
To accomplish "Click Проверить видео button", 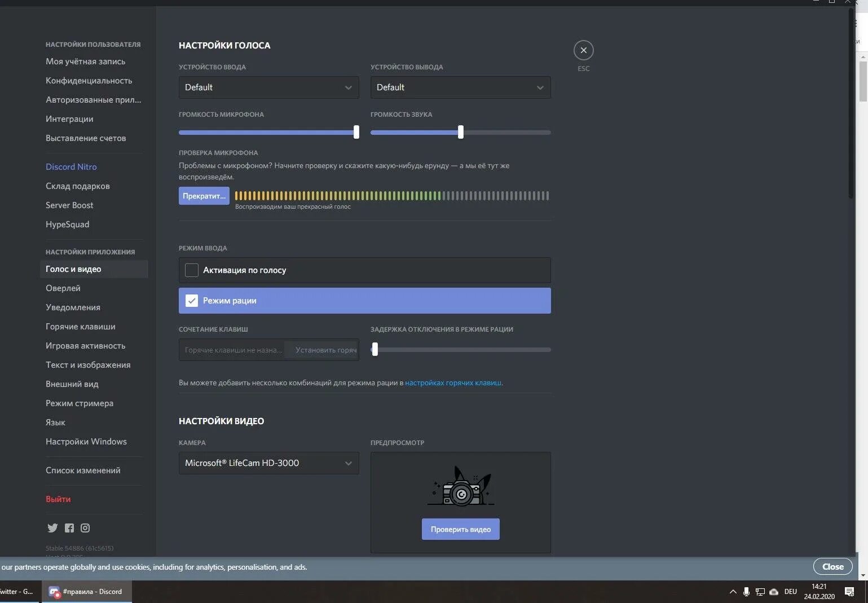I will (x=460, y=529).
